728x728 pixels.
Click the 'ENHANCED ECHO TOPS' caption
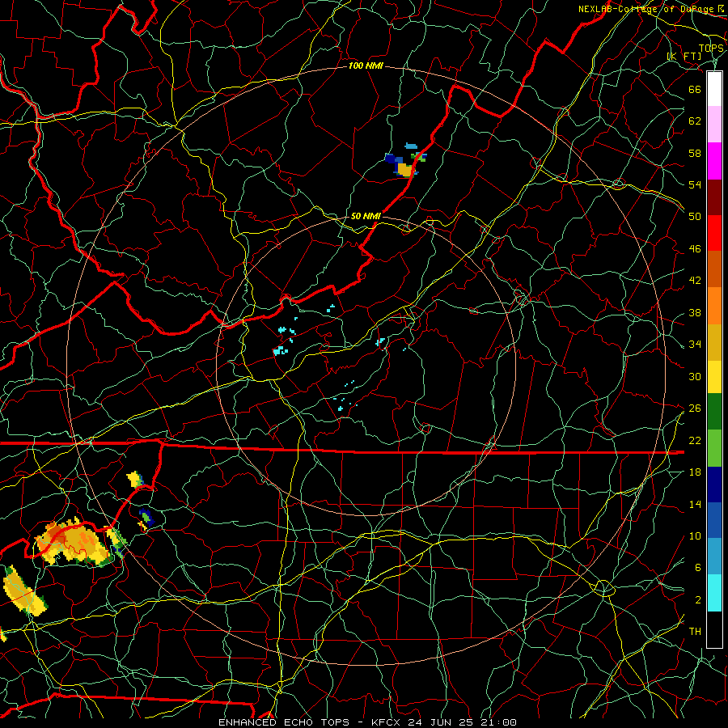pos(284,722)
